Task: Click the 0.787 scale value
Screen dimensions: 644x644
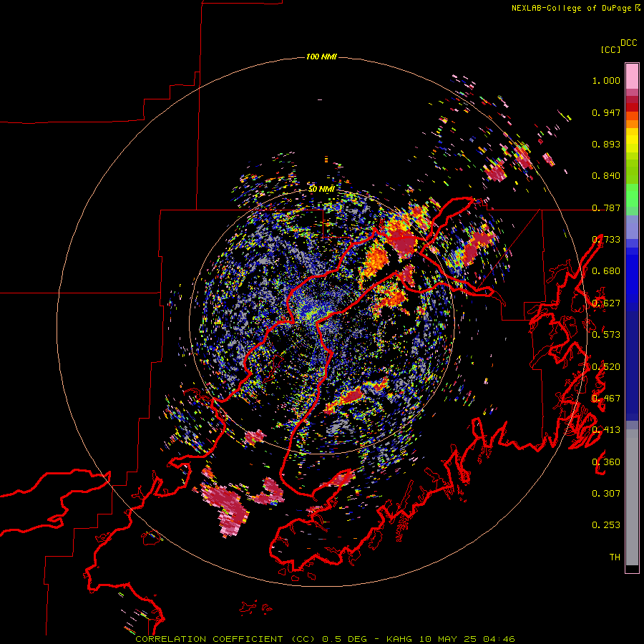Action: coord(606,208)
